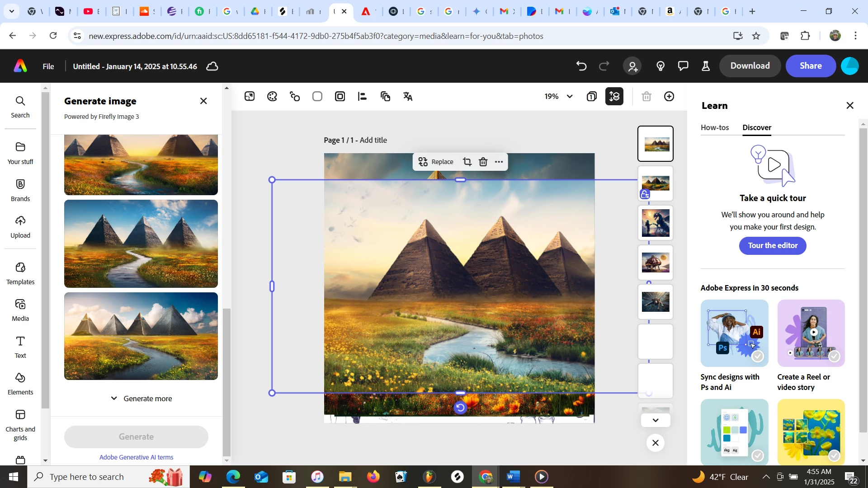The image size is (868, 488).
Task: Switch to the How-tos tab
Action: pyautogui.click(x=714, y=127)
